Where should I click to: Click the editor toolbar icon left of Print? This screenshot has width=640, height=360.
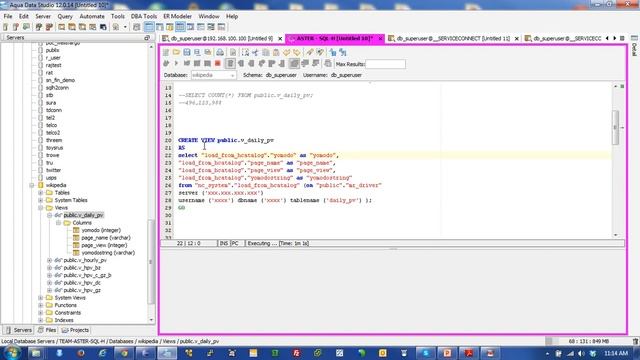click(208, 52)
